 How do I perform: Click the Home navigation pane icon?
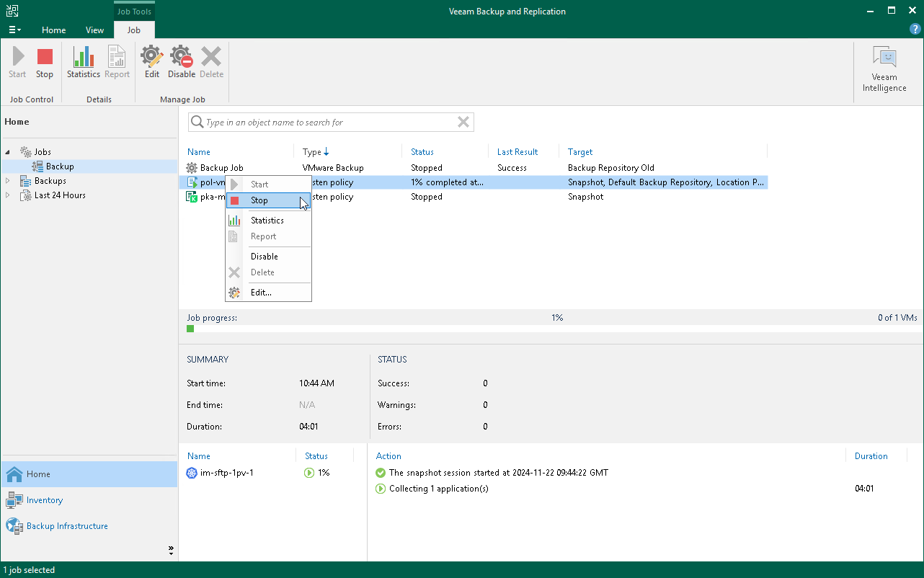(x=14, y=474)
